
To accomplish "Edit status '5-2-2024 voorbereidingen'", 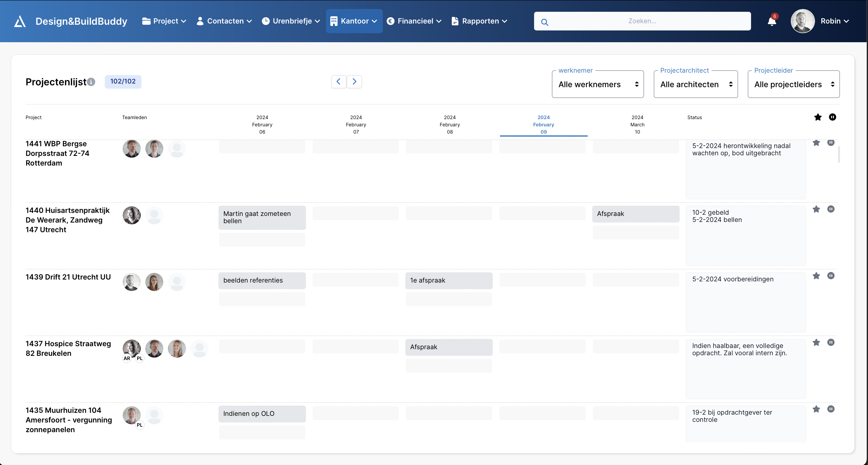I will pos(746,302).
